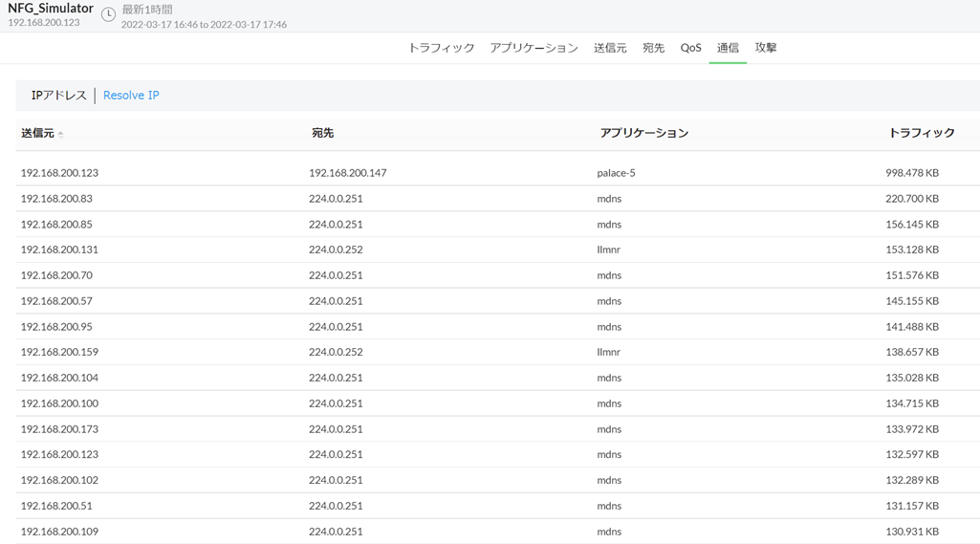Click the clock icon beside time range
Viewport: 980px width, 544px height.
[108, 14]
